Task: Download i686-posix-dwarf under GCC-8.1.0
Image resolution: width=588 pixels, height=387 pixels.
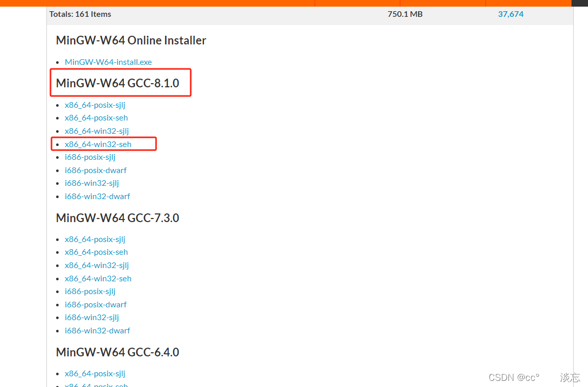Action: 96,171
